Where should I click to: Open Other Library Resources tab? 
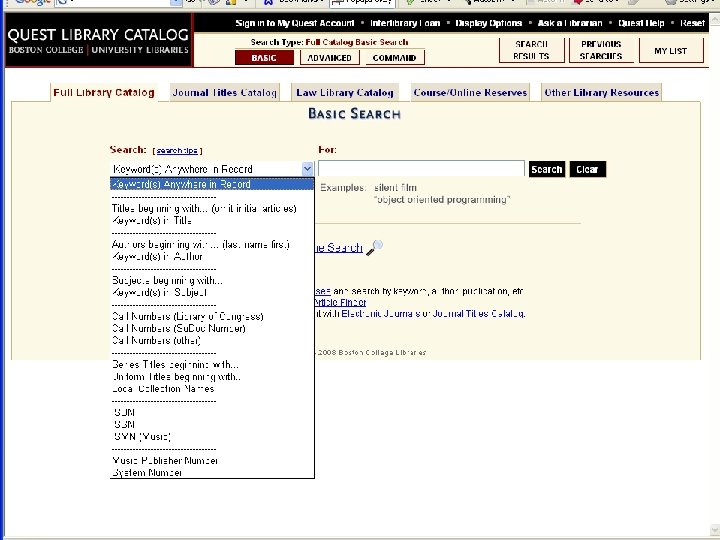click(x=602, y=93)
